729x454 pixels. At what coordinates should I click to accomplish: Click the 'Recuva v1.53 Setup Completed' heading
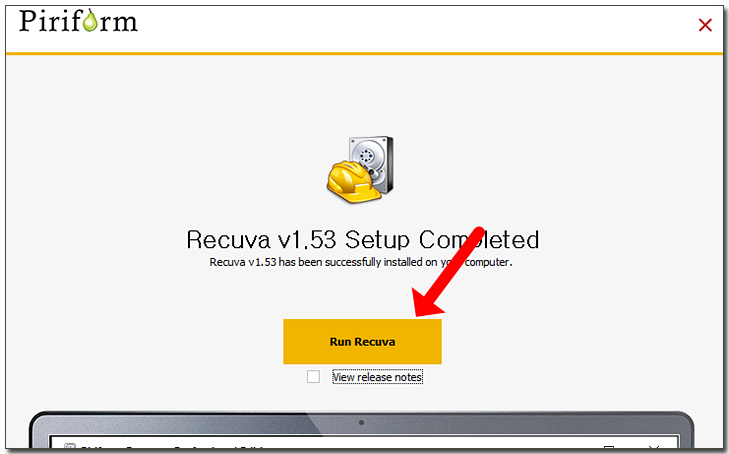coord(363,240)
